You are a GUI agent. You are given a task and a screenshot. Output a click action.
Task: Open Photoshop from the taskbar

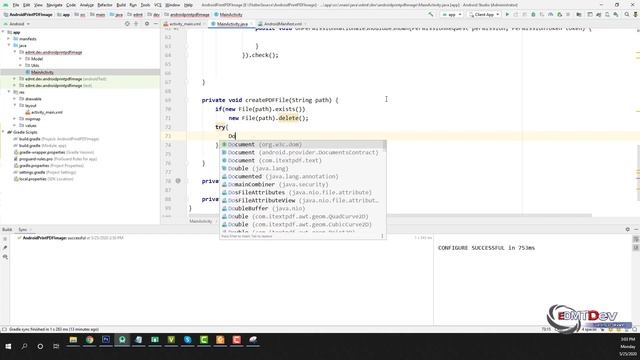point(106,340)
